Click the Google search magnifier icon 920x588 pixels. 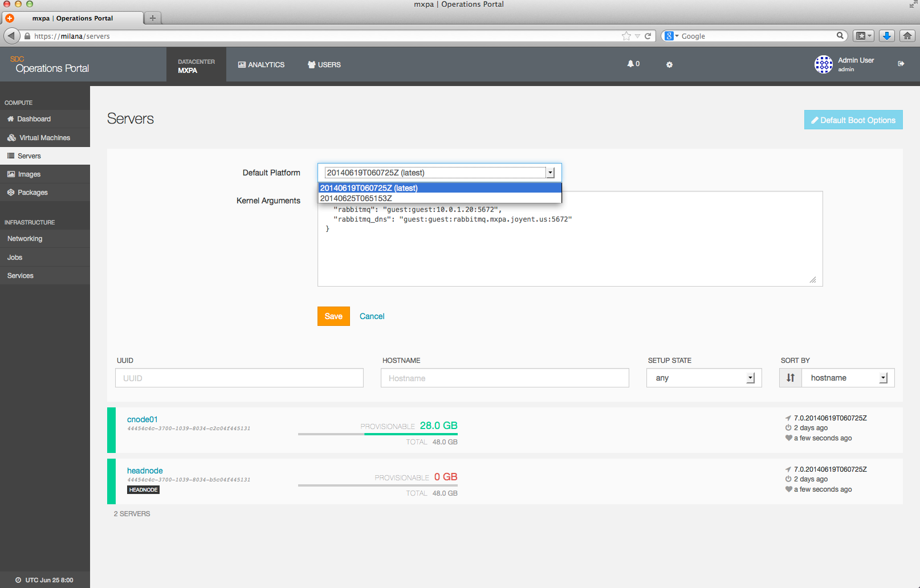click(x=840, y=35)
